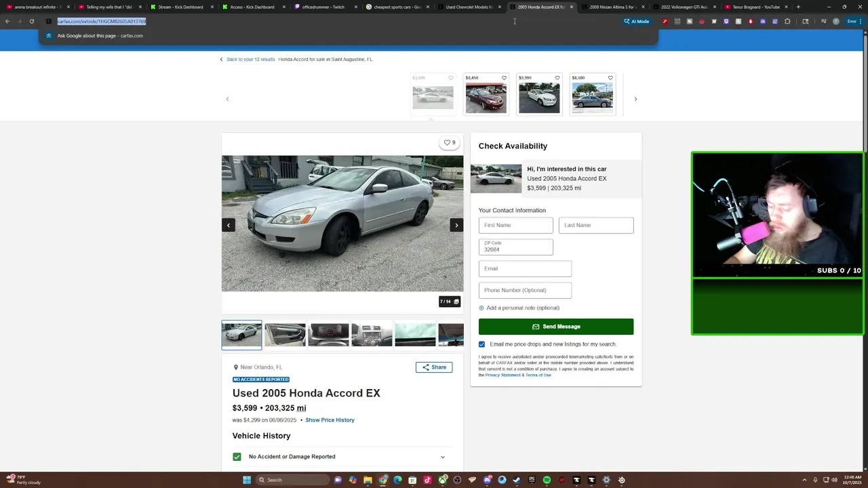Open Chrome three-dot menu next to Error
The image size is (868, 488).
[x=861, y=21]
